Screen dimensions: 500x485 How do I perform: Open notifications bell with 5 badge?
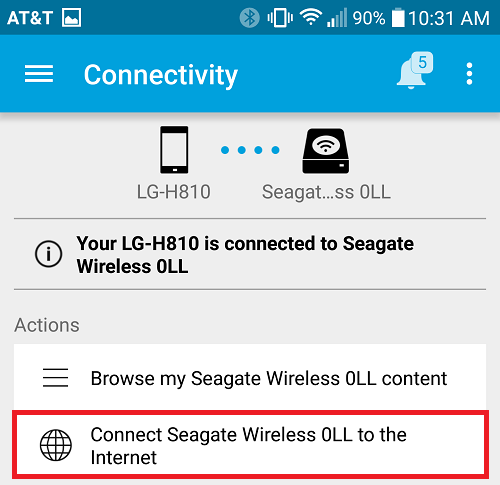coord(414,70)
